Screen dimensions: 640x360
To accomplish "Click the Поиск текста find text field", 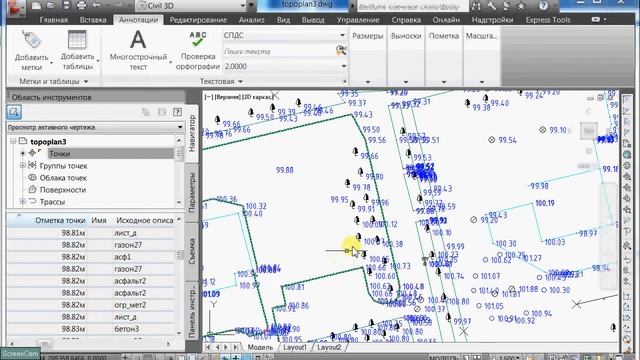I will point(279,51).
